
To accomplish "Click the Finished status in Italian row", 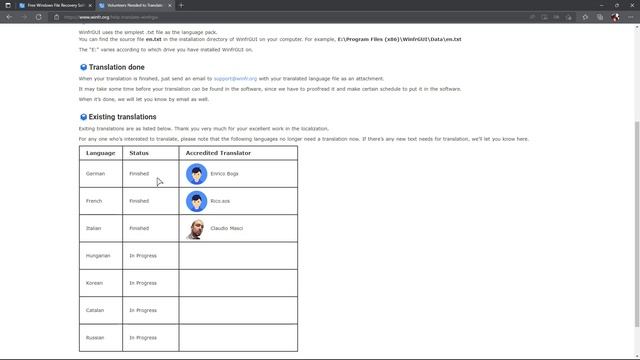I will coord(139,229).
